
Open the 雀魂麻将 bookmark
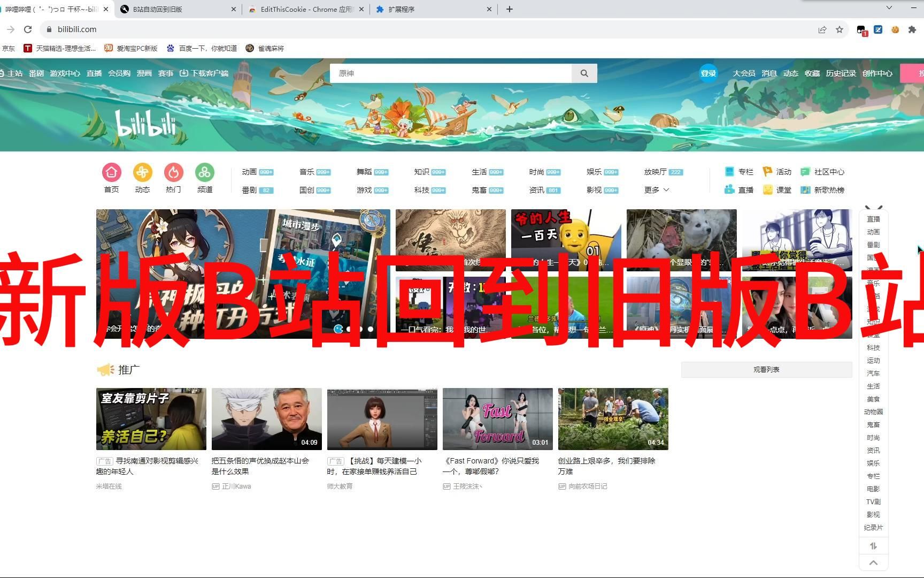tap(265, 48)
